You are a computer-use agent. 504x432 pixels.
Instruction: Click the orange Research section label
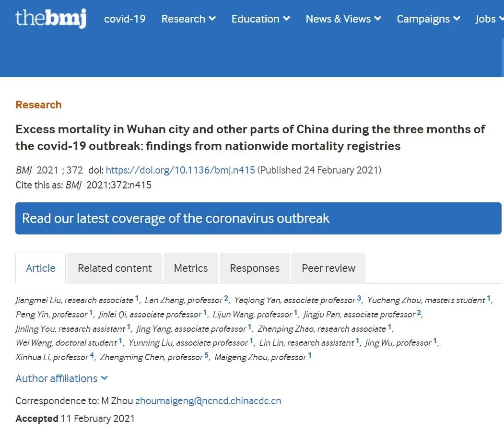click(38, 105)
